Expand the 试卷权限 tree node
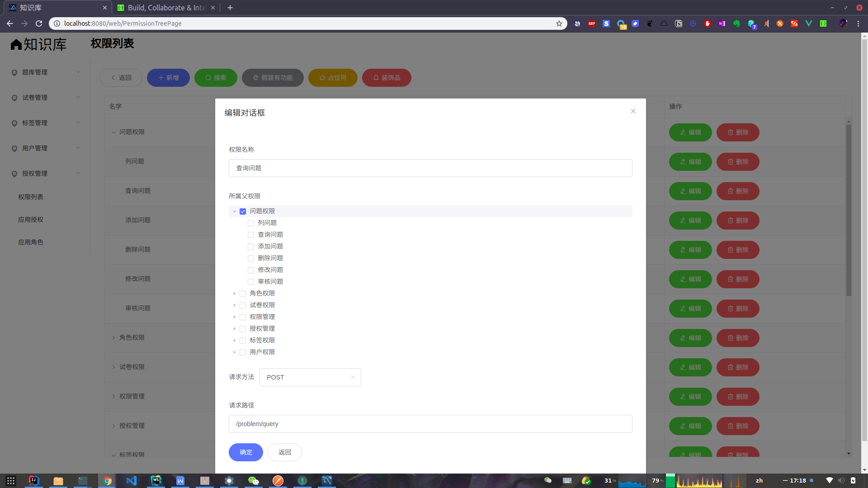This screenshot has height=488, width=868. 234,305
